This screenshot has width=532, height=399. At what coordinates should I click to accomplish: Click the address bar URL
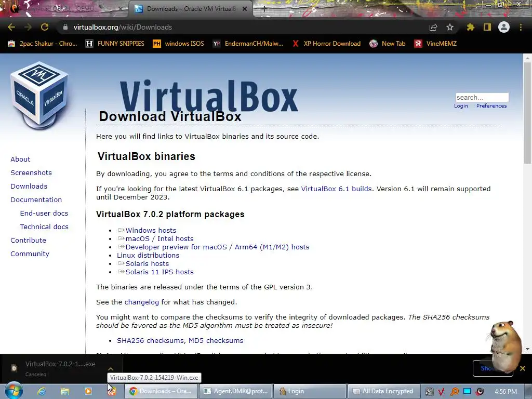click(123, 27)
